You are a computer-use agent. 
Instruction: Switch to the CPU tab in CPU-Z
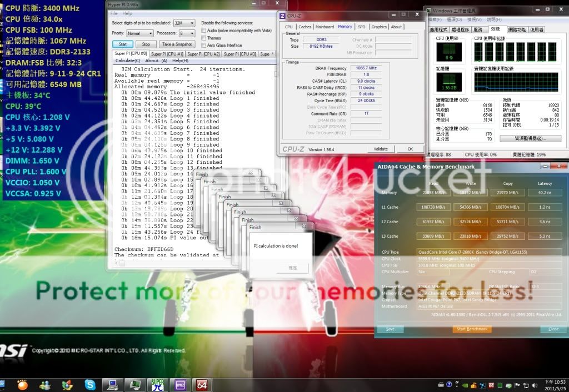289,27
